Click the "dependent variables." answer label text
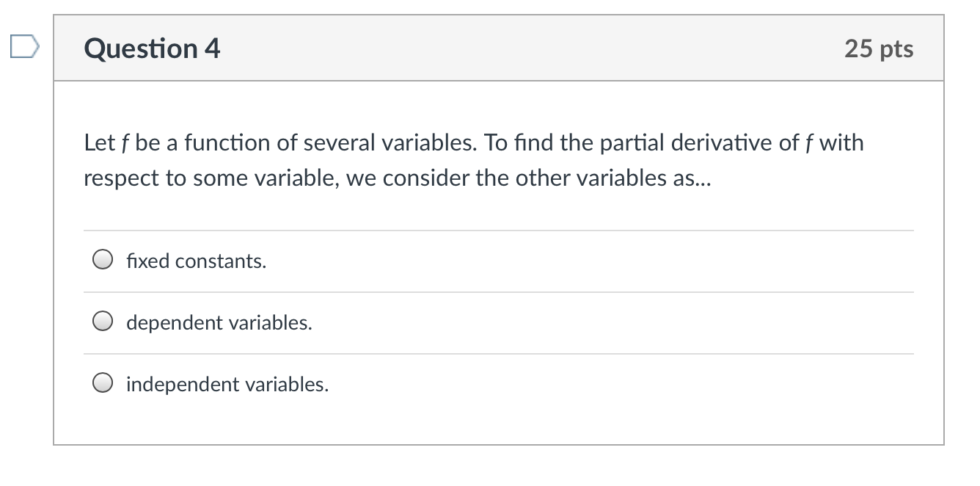The image size is (980, 486). 219,323
